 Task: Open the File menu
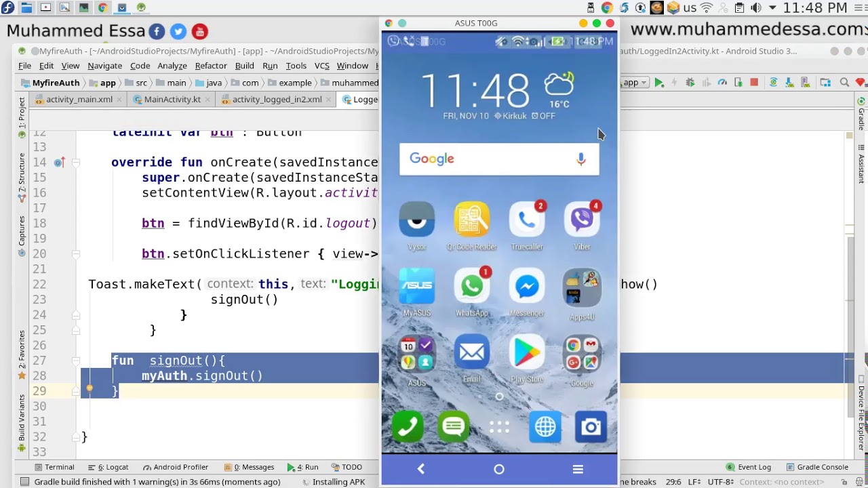24,66
